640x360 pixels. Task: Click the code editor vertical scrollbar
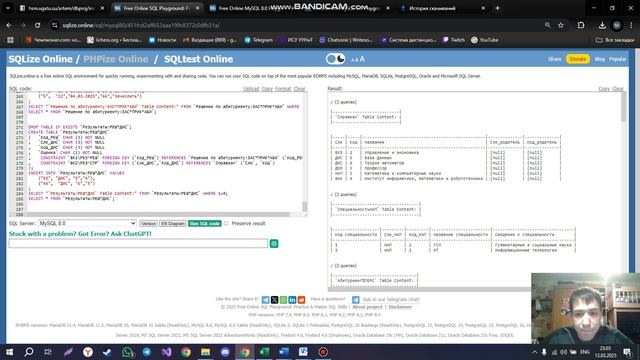[305, 153]
